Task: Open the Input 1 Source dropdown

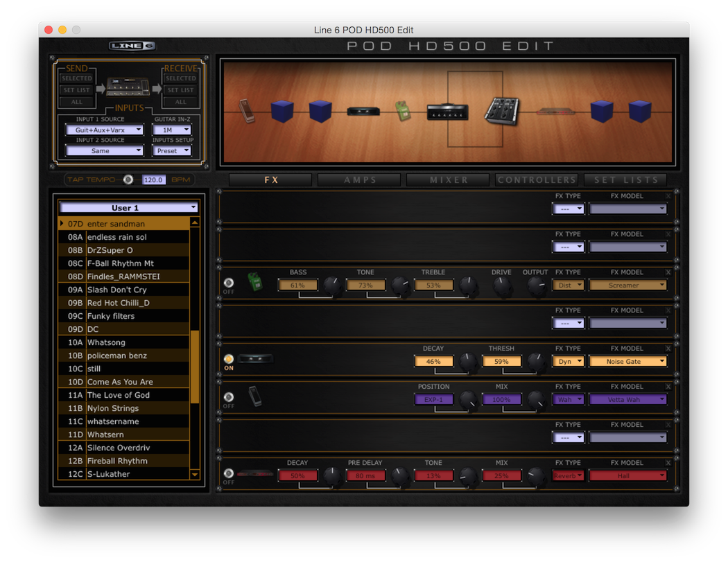Action: [105, 130]
